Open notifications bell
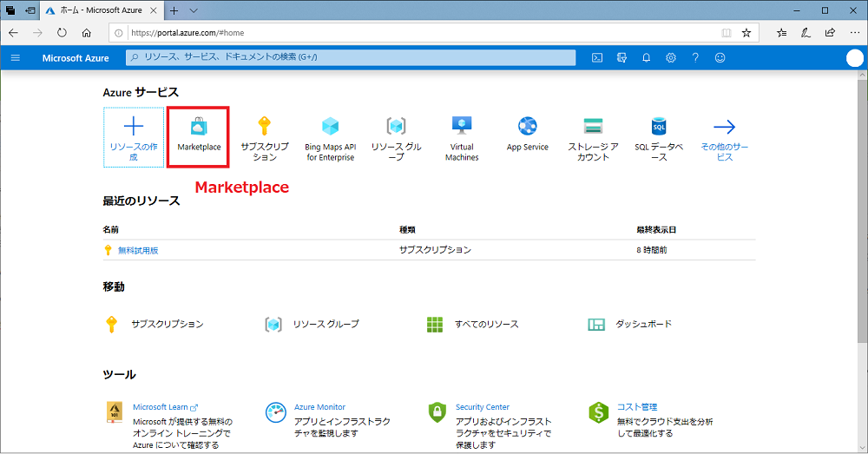Viewport: 868px width, 454px height. (x=646, y=57)
